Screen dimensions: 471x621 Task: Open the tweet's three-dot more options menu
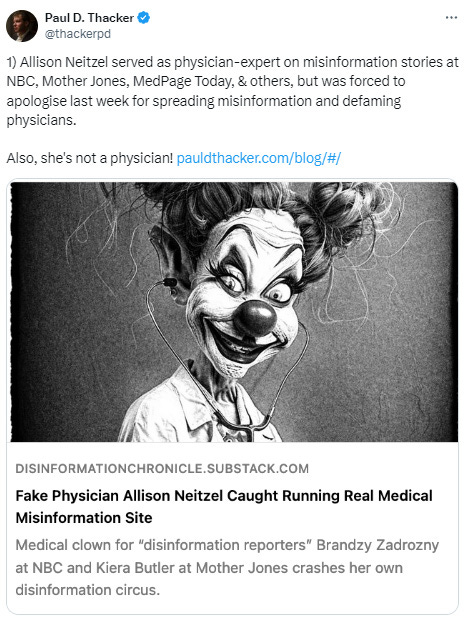451,18
